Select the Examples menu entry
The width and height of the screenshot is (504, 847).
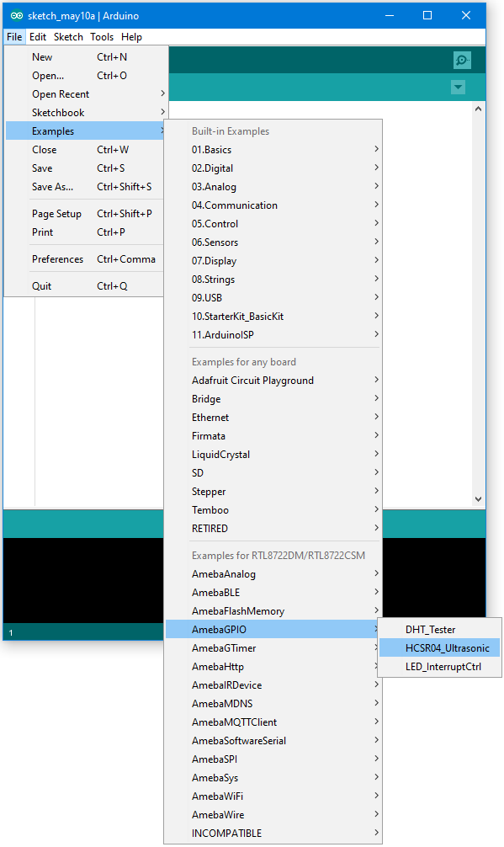85,131
